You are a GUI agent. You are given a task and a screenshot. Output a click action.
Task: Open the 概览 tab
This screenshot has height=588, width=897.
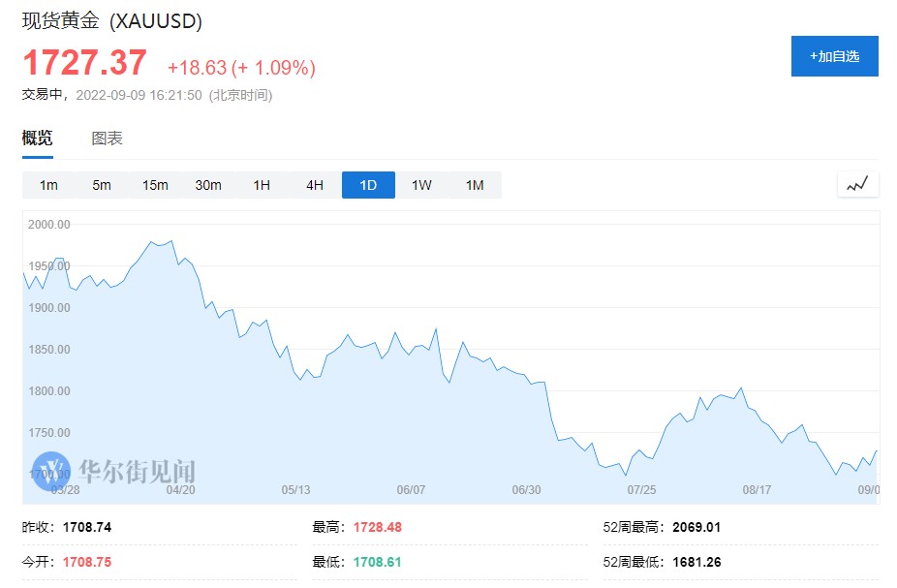38,139
